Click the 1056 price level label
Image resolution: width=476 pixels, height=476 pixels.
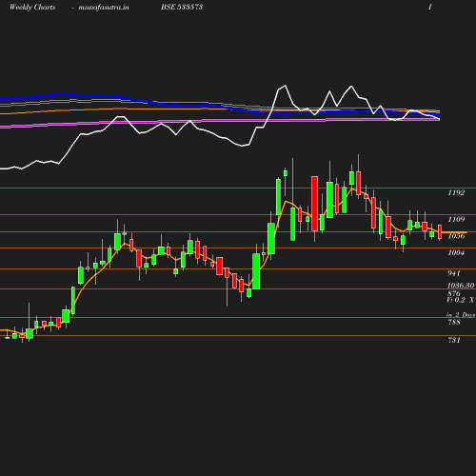[456, 236]
